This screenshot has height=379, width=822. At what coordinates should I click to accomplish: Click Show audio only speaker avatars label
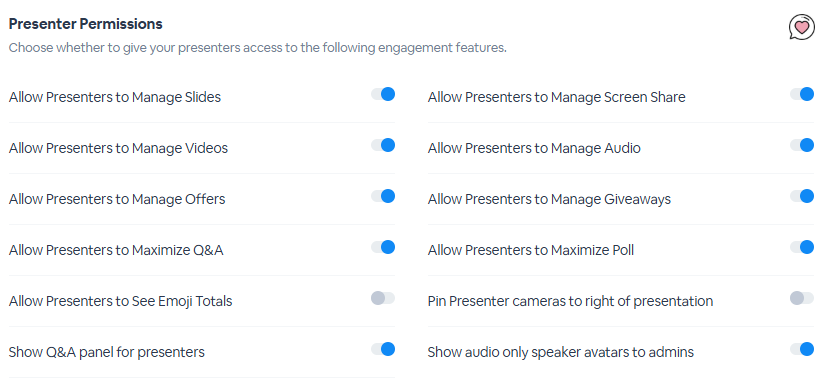click(561, 352)
